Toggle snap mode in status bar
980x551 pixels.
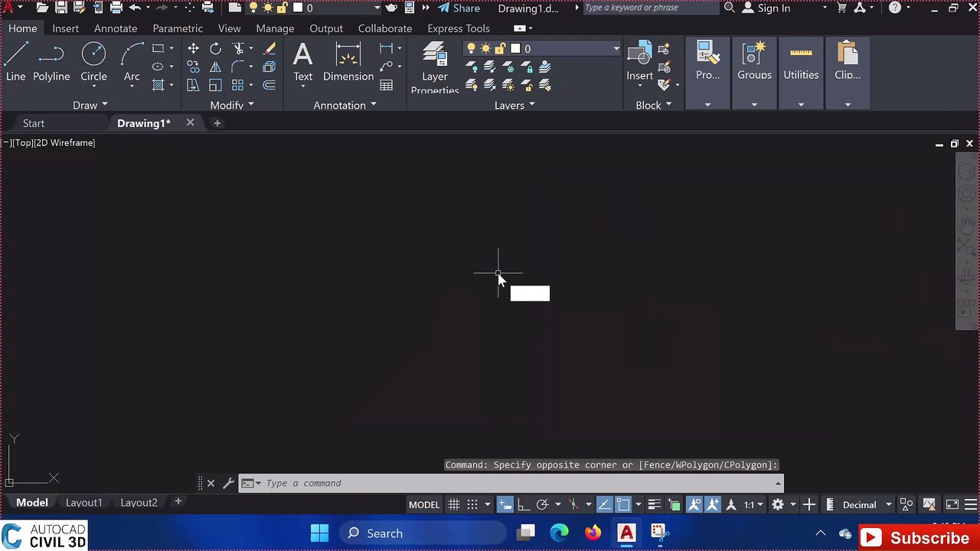[472, 504]
